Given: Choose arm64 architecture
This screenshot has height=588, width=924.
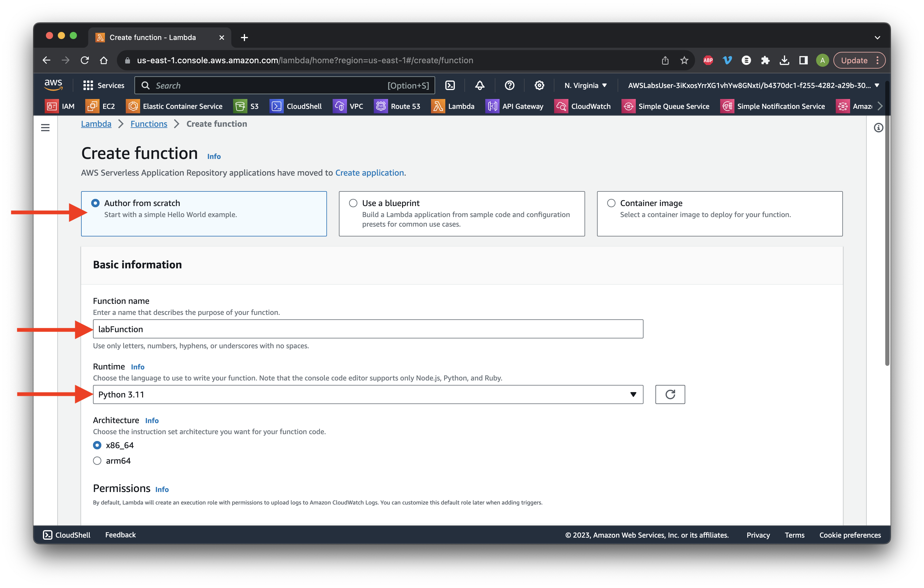Looking at the screenshot, I should click(x=97, y=461).
